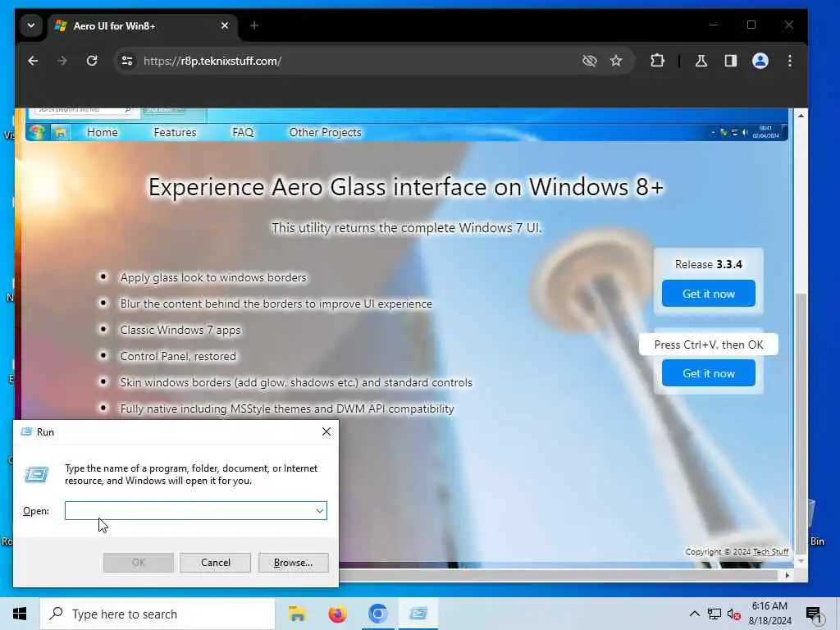The height and width of the screenshot is (630, 840).
Task: Click the explorer icon beside the start orb
Action: coord(61,132)
